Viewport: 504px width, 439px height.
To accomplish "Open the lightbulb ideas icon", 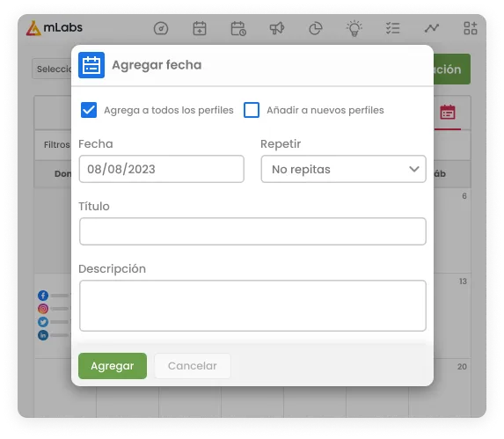I will point(354,28).
